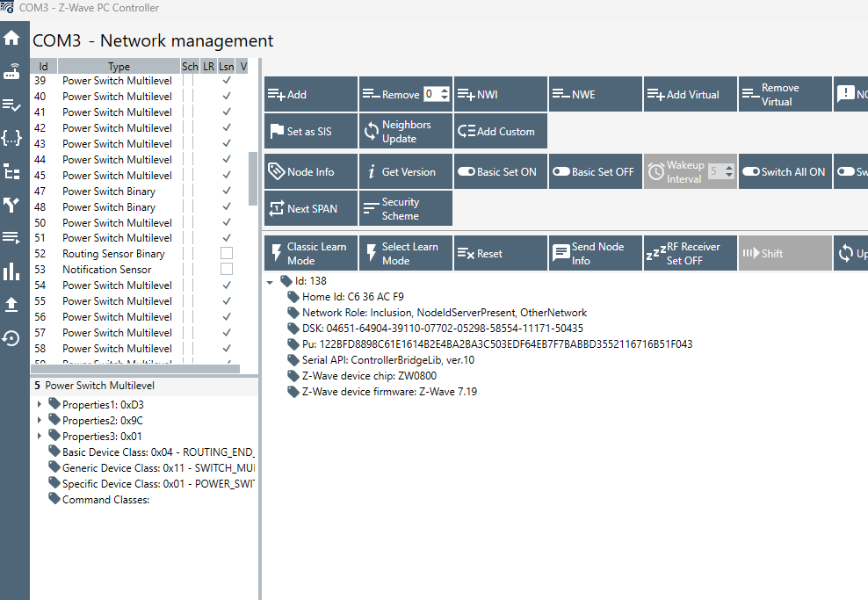This screenshot has height=600, width=868.
Task: Click the Neighbors Update button
Action: [405, 132]
